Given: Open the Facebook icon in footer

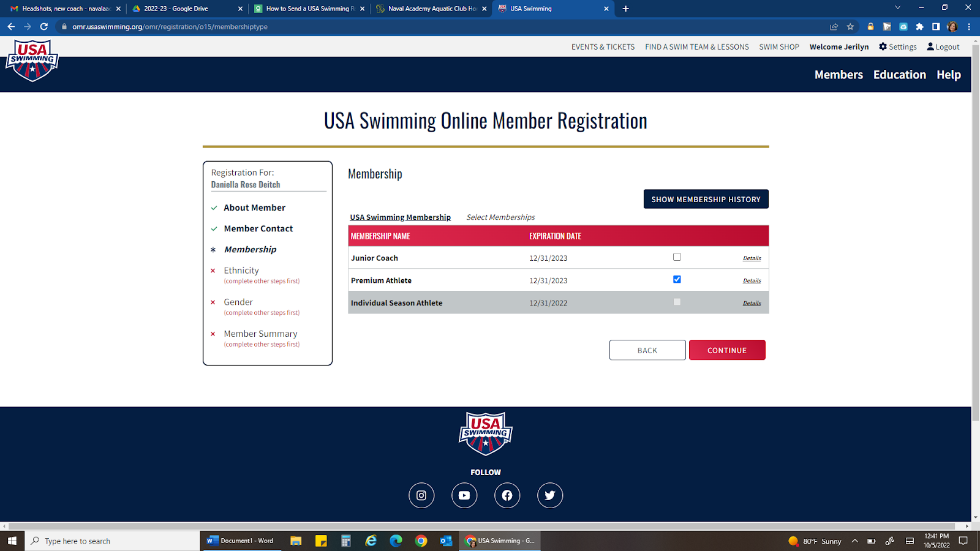Looking at the screenshot, I should coord(507,495).
